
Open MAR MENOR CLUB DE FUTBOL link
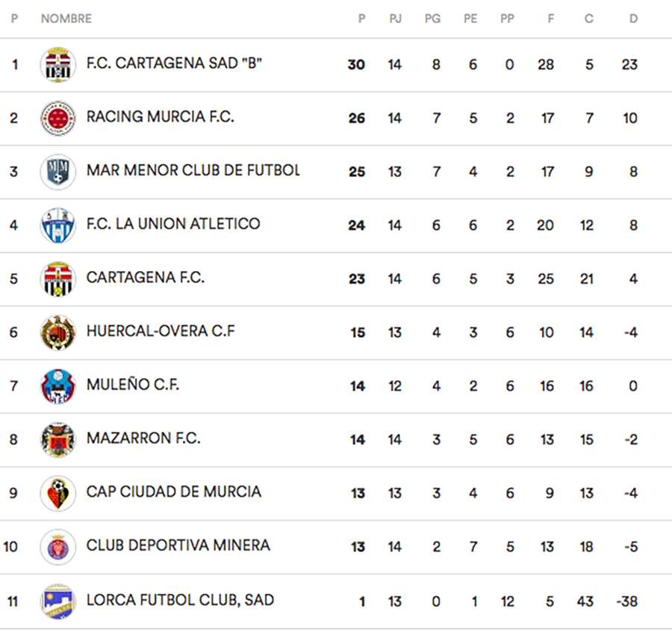[x=193, y=171]
